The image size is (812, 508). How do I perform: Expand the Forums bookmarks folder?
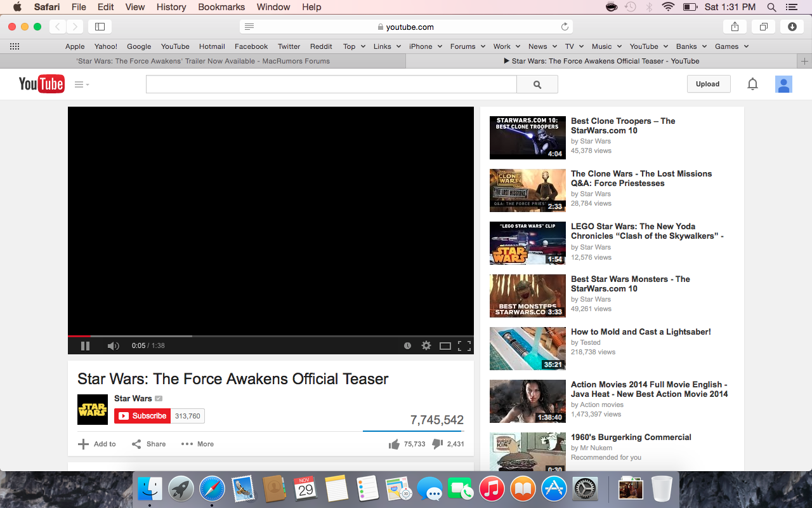point(468,46)
